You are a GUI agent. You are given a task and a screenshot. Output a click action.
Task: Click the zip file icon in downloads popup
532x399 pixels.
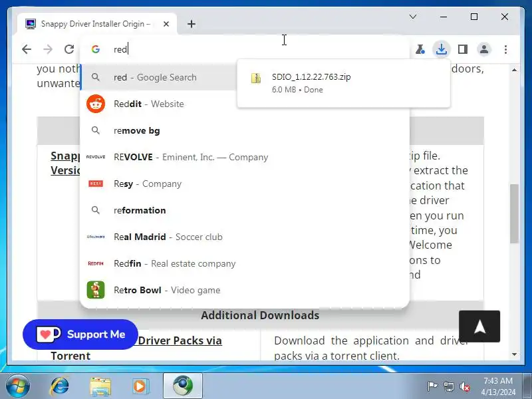(x=256, y=78)
